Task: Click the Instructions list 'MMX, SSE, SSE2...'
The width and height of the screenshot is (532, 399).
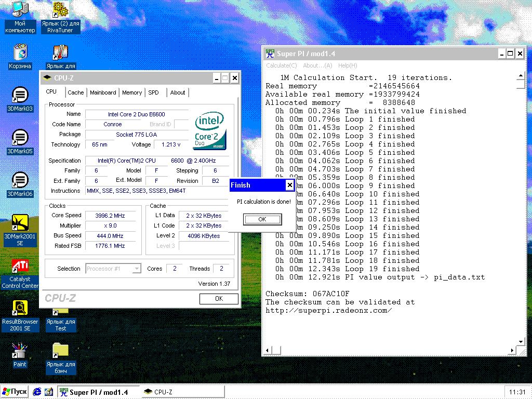Action: (157, 191)
